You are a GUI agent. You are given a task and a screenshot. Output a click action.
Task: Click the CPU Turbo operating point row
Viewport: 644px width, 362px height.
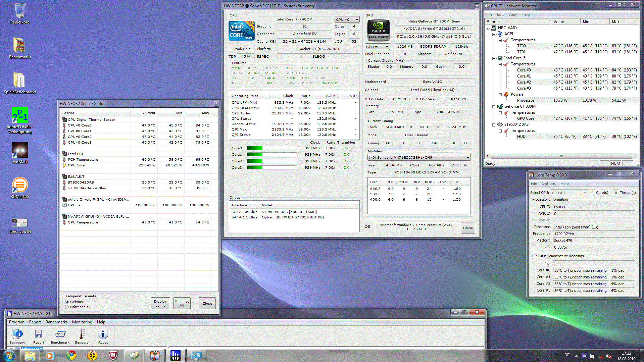click(x=294, y=113)
